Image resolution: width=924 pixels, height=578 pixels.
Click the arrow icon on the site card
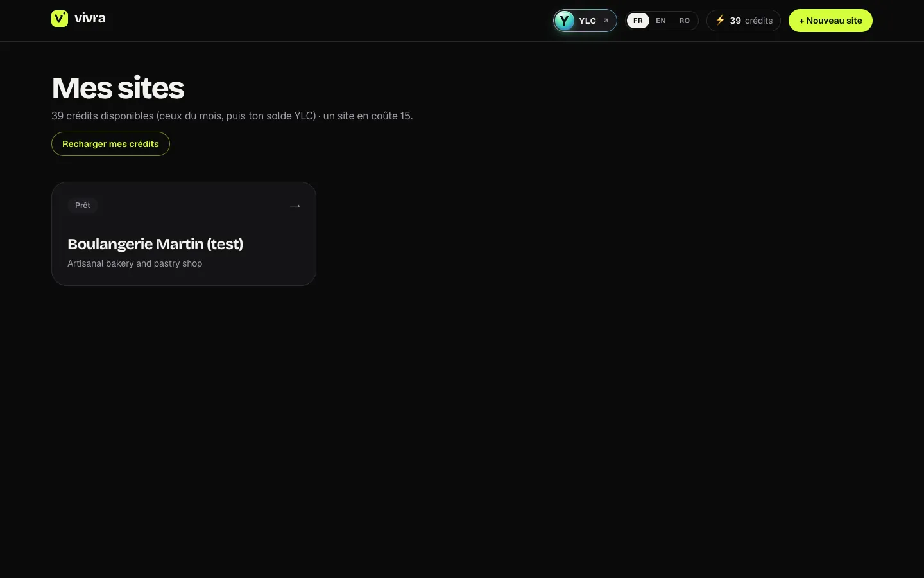[x=295, y=206]
